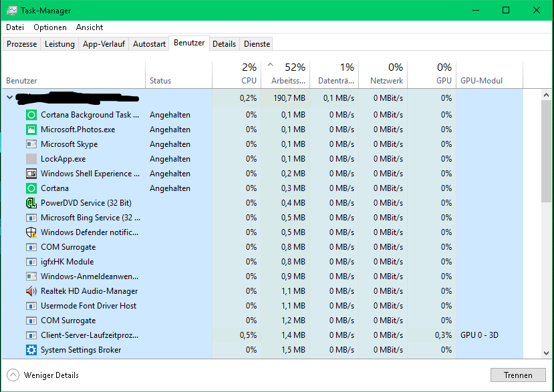Click the Microsoft Bing Service icon
Image resolution: width=554 pixels, height=392 pixels.
(31, 218)
